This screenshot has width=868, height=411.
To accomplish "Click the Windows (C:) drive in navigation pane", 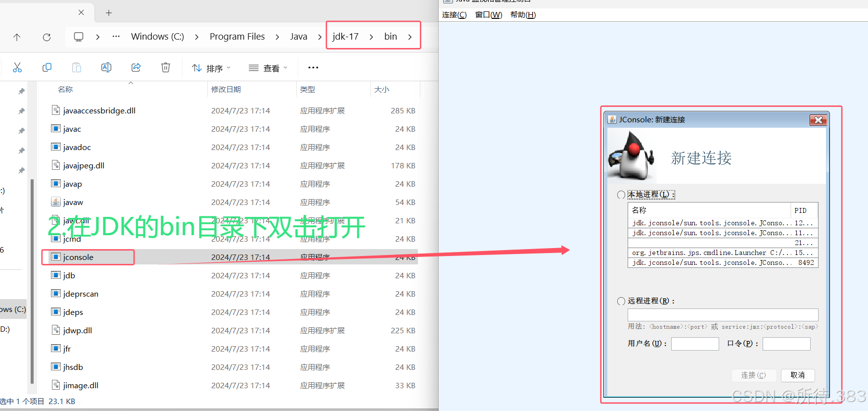I will click(13, 309).
